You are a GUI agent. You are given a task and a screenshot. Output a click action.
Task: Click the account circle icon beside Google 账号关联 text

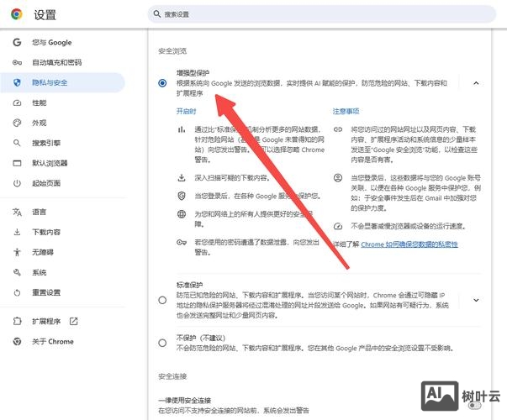338,178
